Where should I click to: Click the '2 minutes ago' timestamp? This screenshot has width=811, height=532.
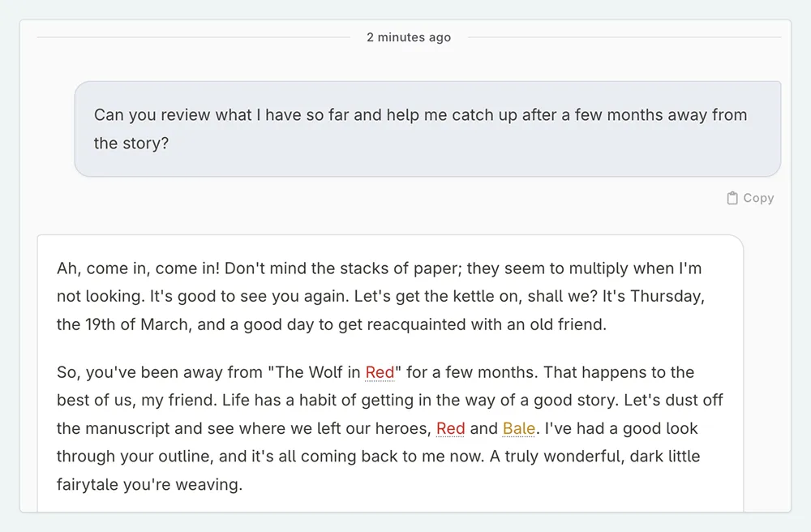(x=409, y=37)
